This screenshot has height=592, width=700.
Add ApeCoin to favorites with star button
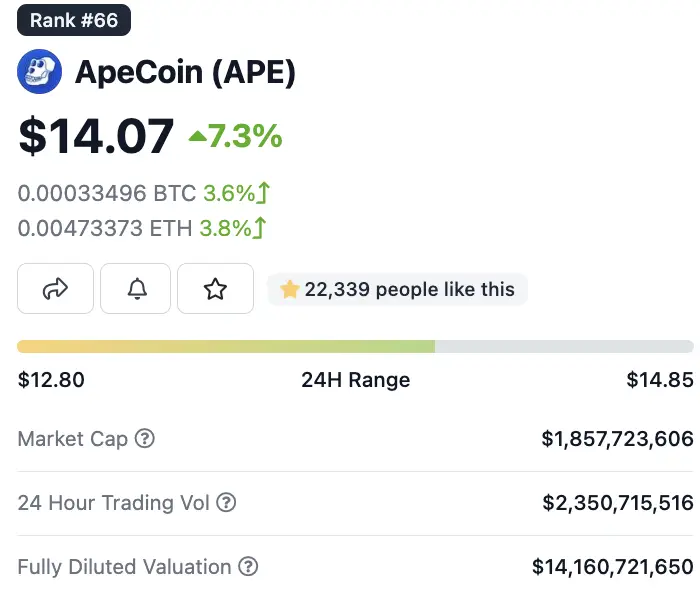coord(215,289)
